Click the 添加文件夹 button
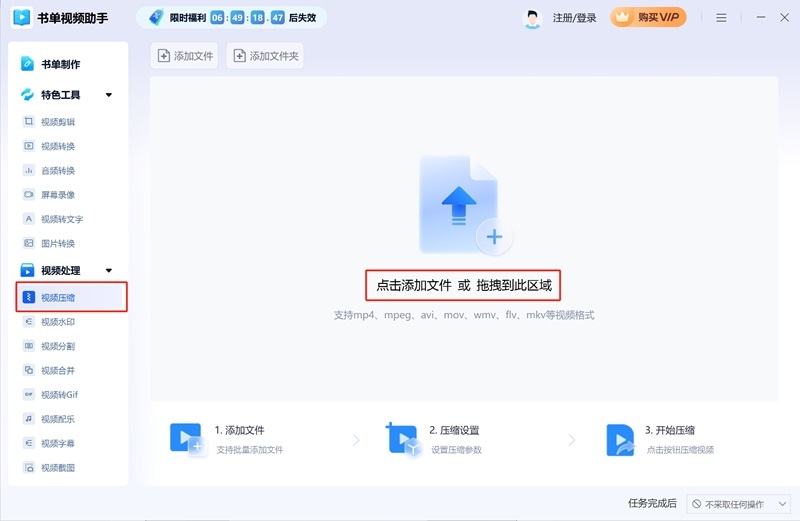800x521 pixels. (265, 56)
